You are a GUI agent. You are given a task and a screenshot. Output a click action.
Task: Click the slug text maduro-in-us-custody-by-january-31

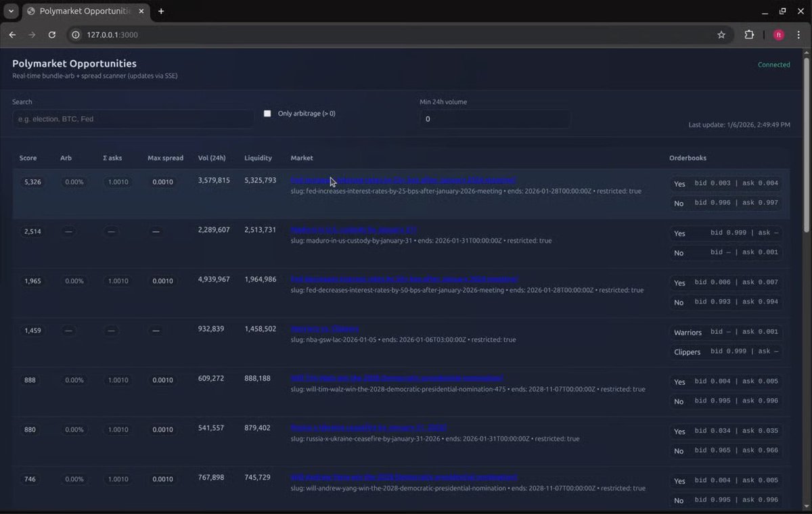[x=359, y=241]
